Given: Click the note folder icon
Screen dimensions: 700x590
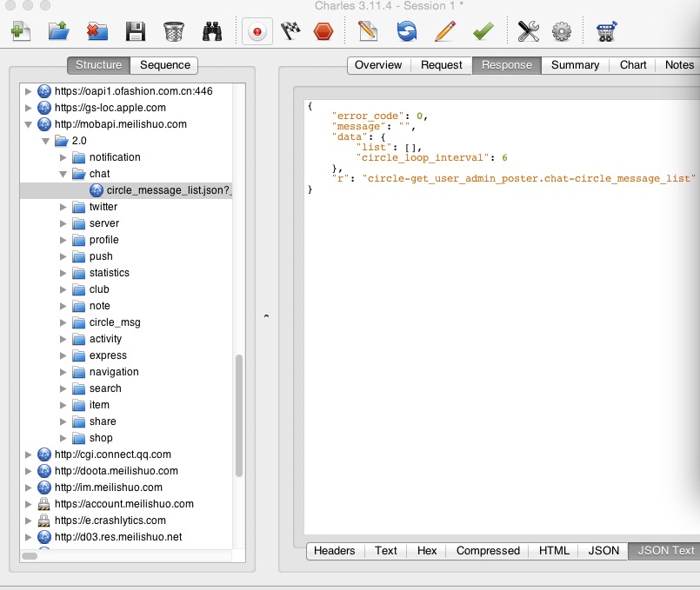Looking at the screenshot, I should point(78,306).
